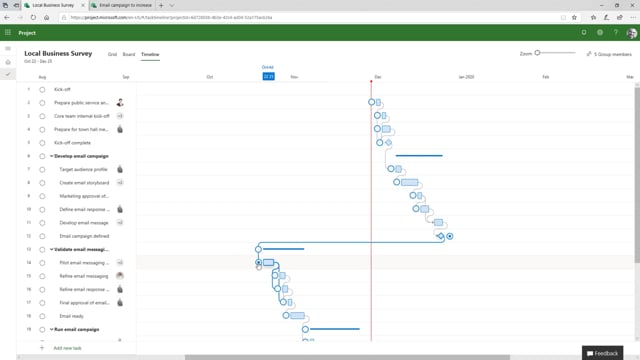Open the app launcher waffle icon

[8, 33]
